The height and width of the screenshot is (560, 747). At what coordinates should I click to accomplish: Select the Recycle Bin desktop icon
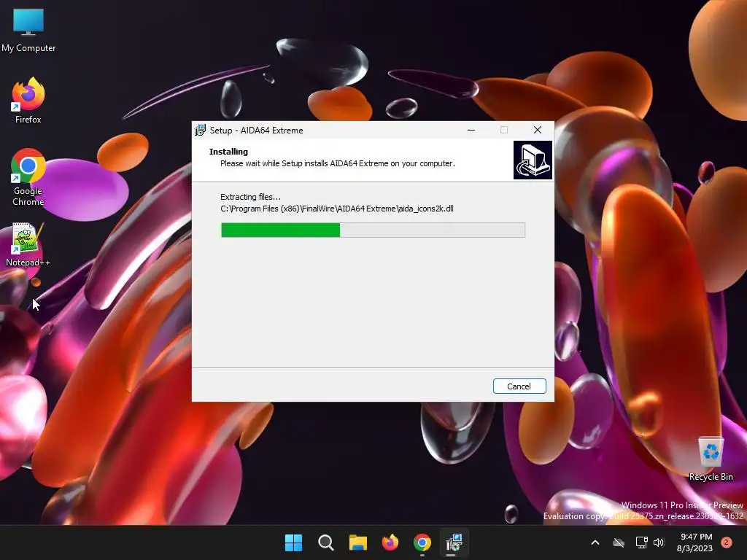pos(711,459)
